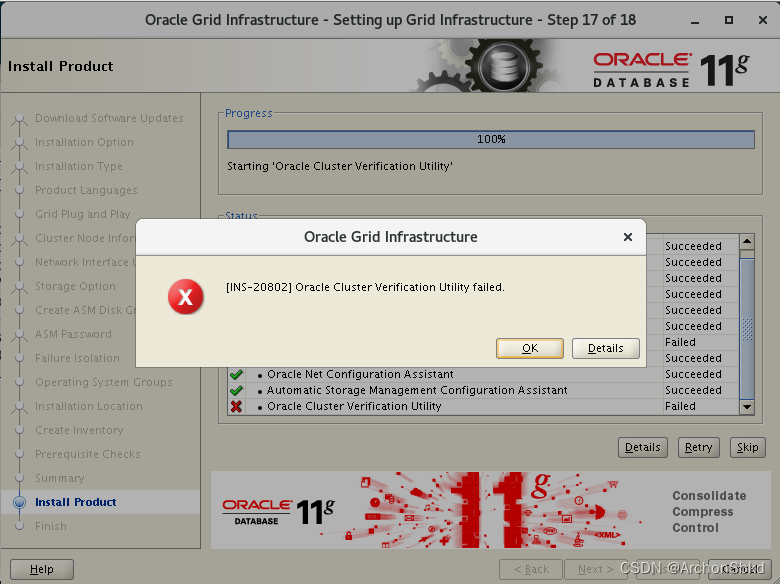
Task: Click the Next button
Action: [595, 569]
